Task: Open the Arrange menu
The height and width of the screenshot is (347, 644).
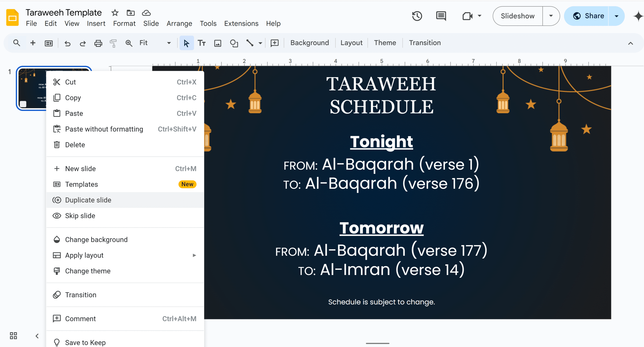Action: coord(179,23)
